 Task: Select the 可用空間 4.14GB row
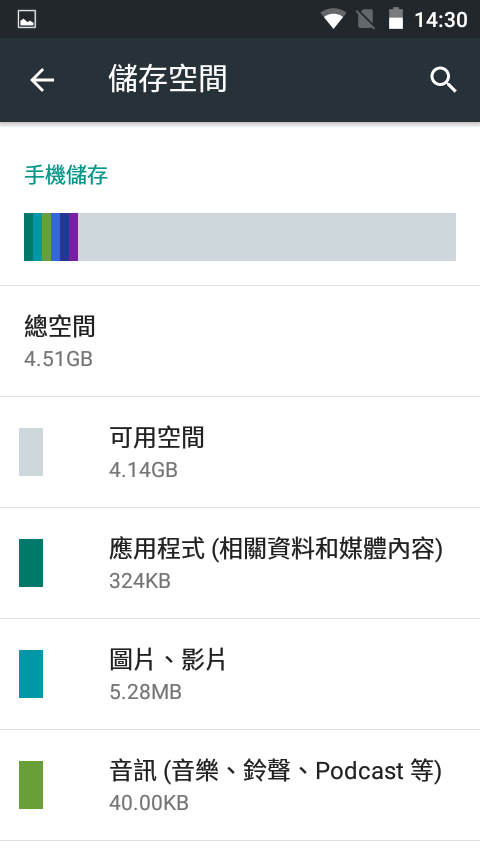[x=240, y=452]
